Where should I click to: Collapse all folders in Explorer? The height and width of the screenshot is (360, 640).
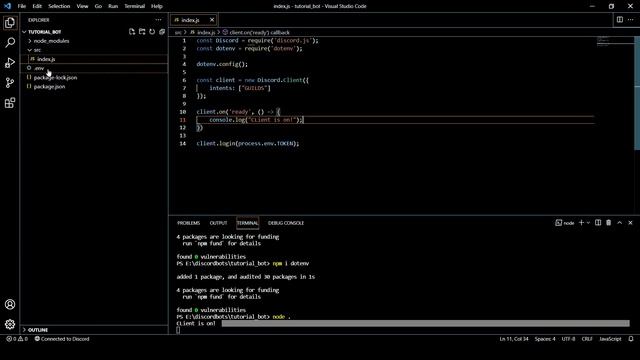click(x=162, y=32)
